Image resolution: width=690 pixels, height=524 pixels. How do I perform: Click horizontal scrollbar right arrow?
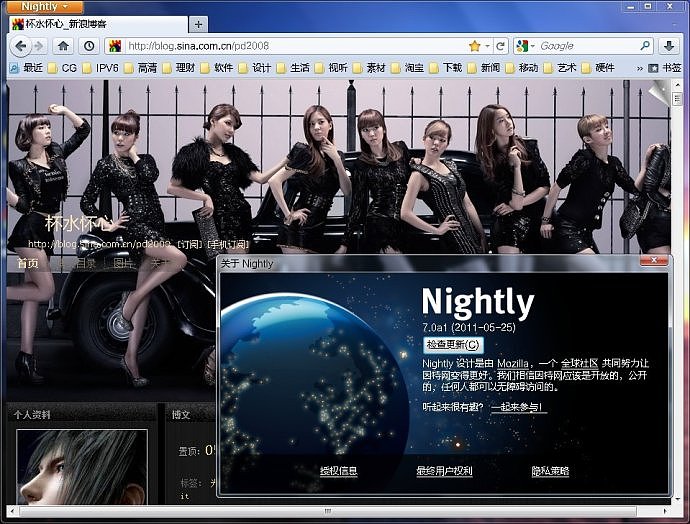[x=665, y=511]
